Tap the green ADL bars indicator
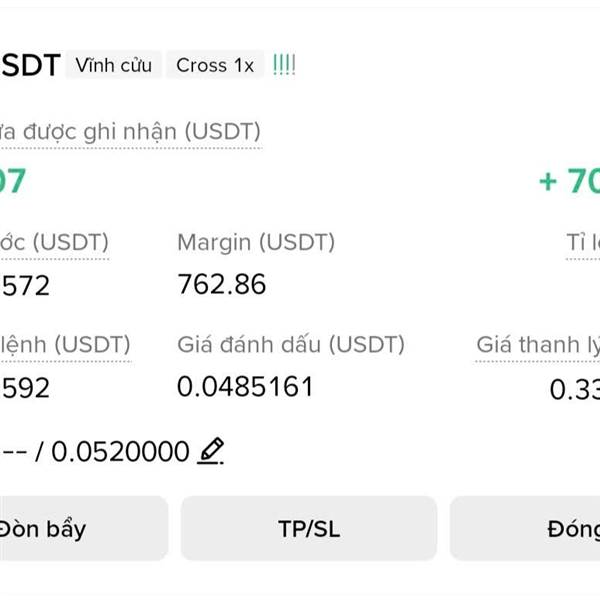 click(x=284, y=65)
